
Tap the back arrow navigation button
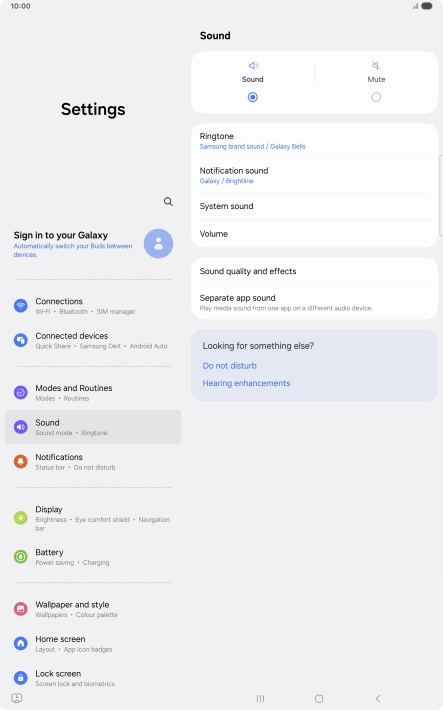pos(378,699)
